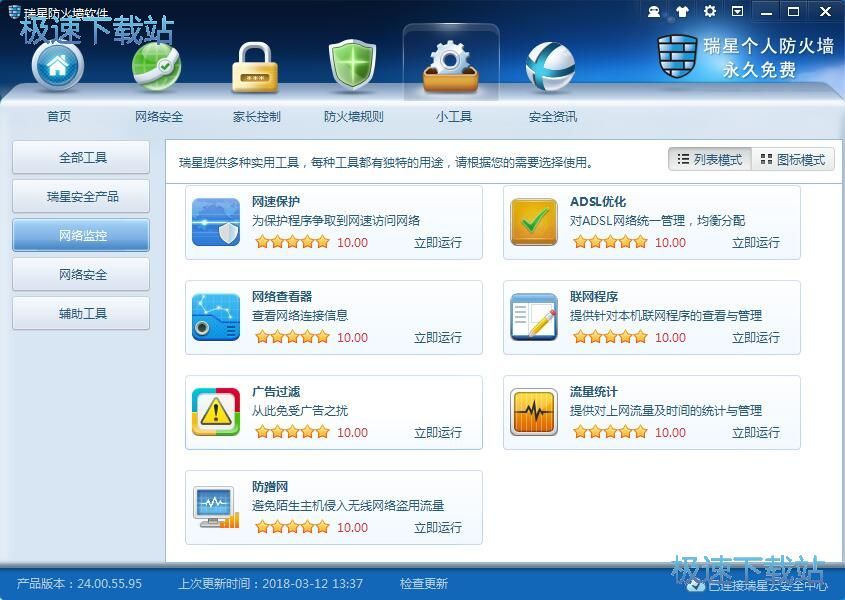
Task: Run 流量统计 via 立即运行
Action: point(756,432)
